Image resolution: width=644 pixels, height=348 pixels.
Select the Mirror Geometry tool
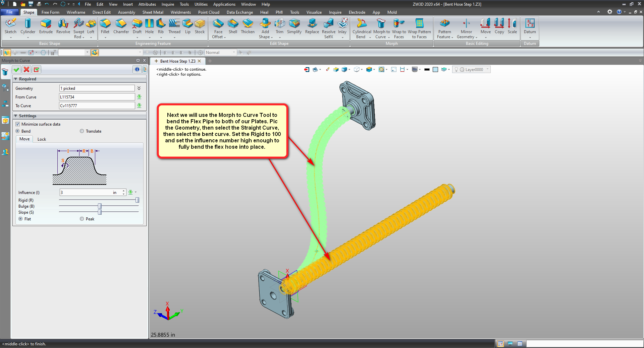tap(466, 27)
